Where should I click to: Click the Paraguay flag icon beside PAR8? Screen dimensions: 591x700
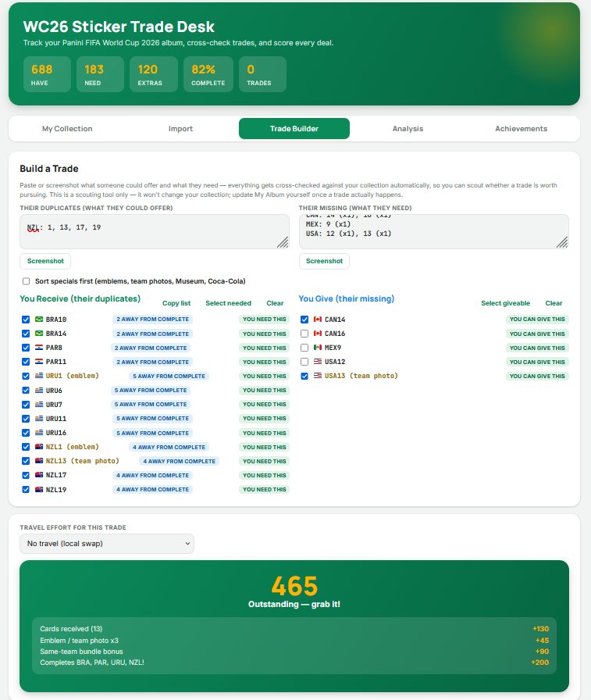click(39, 348)
